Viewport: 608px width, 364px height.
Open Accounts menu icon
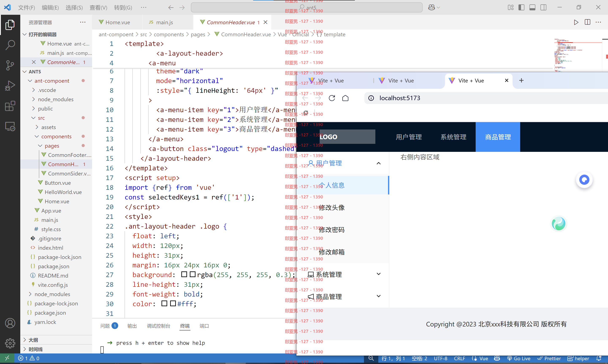pyautogui.click(x=10, y=323)
